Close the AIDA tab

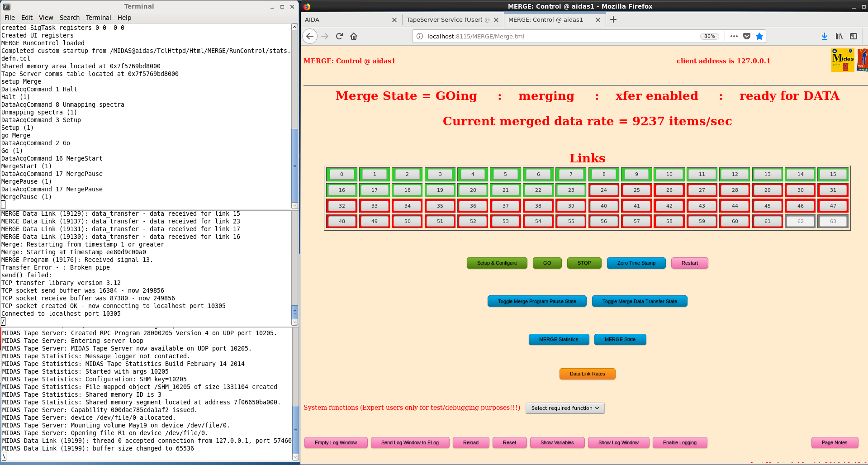(394, 20)
